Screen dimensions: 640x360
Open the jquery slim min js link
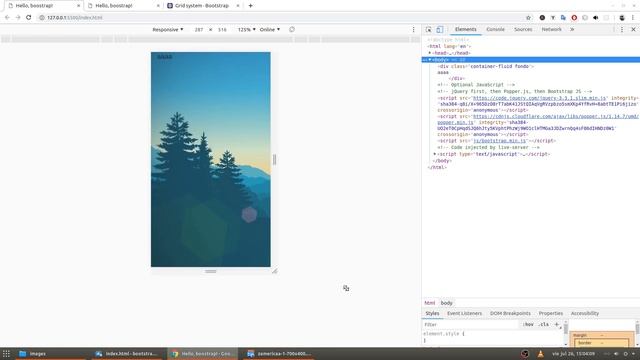[x=540, y=98]
